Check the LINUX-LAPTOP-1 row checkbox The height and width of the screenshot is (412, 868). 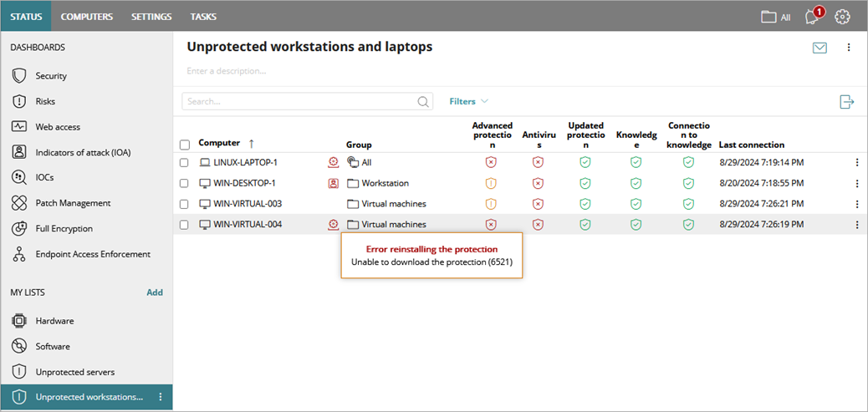pyautogui.click(x=185, y=162)
